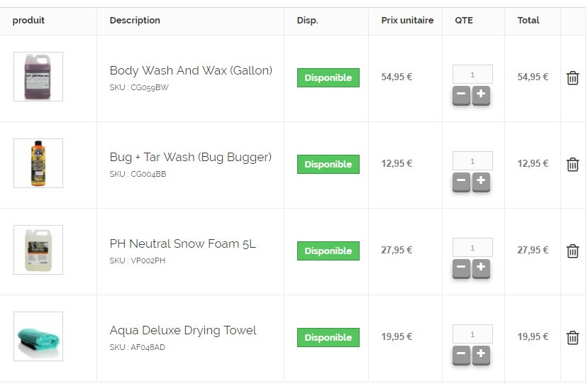588x384 pixels.
Task: Add one more PH Neutral Snow Foam
Action: point(481,268)
